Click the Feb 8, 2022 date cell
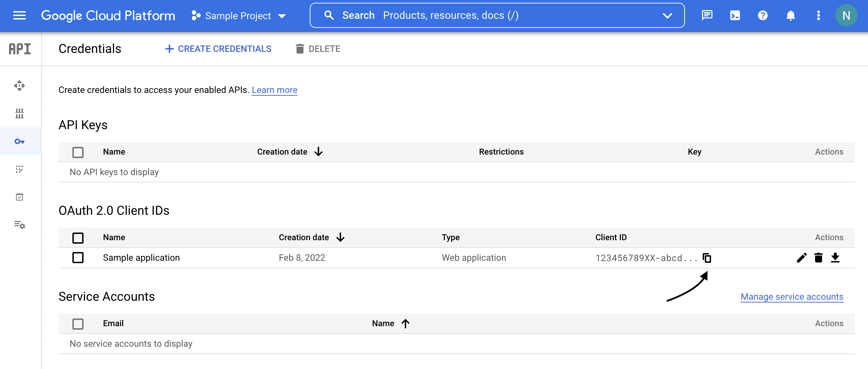The height and width of the screenshot is (369, 868). [302, 258]
